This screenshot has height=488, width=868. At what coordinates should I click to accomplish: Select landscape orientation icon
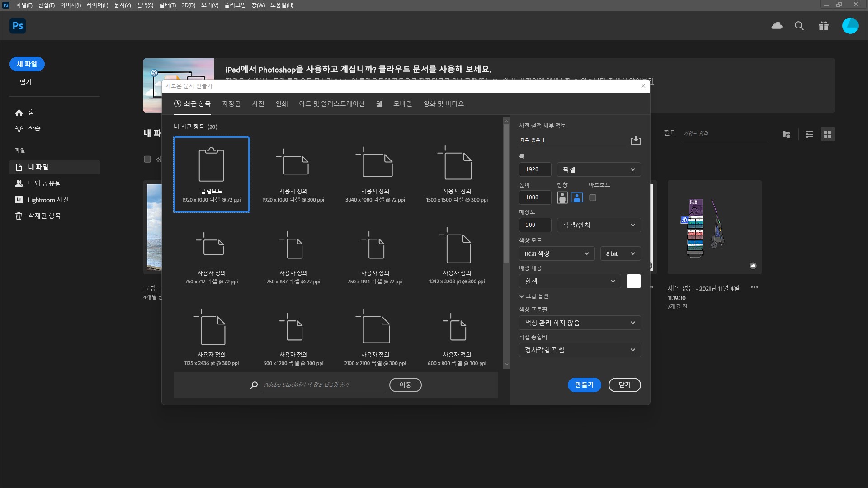[577, 197]
